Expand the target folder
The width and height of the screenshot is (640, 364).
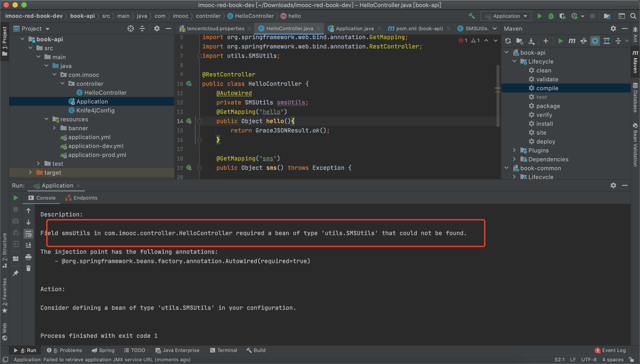coord(30,172)
